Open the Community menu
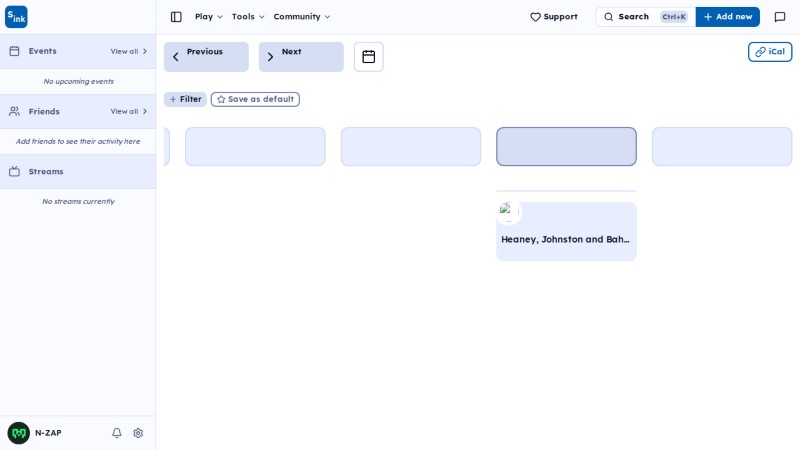Screen dimensions: 800x450 coord(302,17)
